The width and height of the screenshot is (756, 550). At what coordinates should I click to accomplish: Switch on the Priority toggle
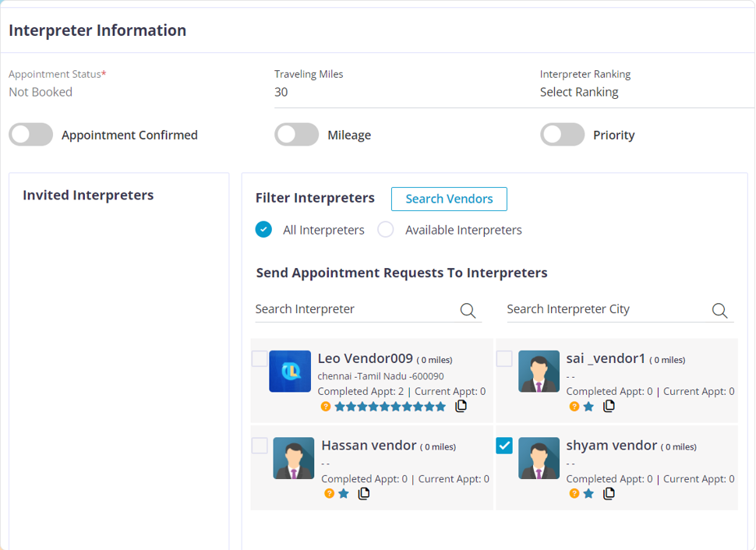[562, 135]
